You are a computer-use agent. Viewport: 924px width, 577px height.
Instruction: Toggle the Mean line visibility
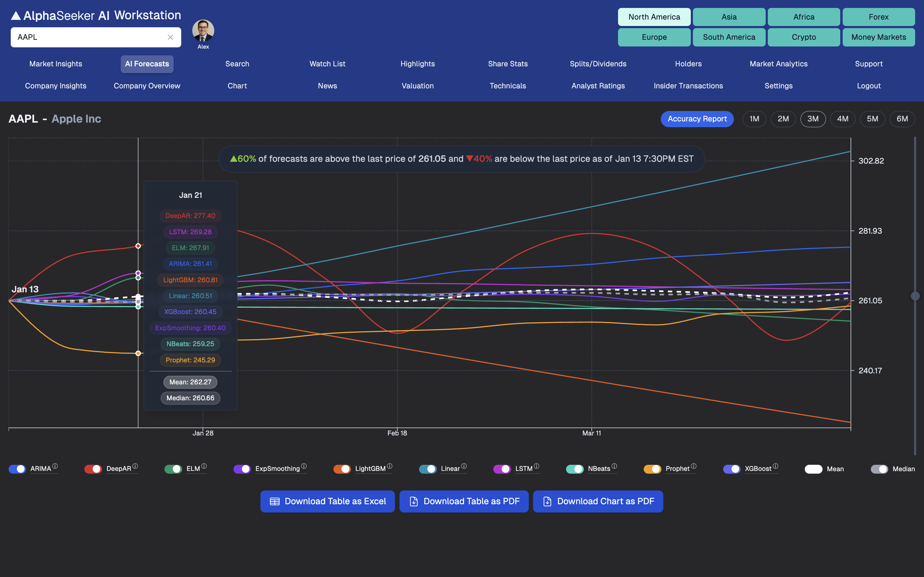click(x=814, y=469)
